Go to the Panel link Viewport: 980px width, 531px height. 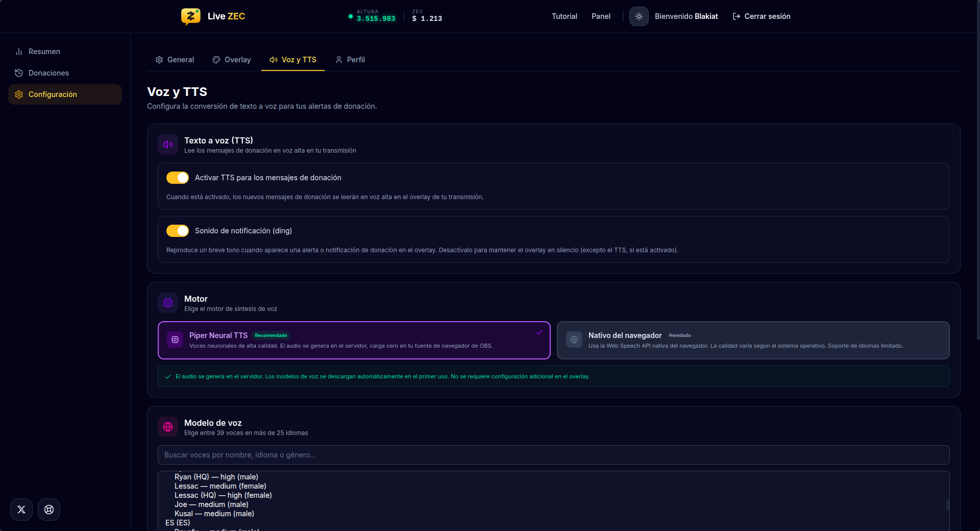(601, 16)
